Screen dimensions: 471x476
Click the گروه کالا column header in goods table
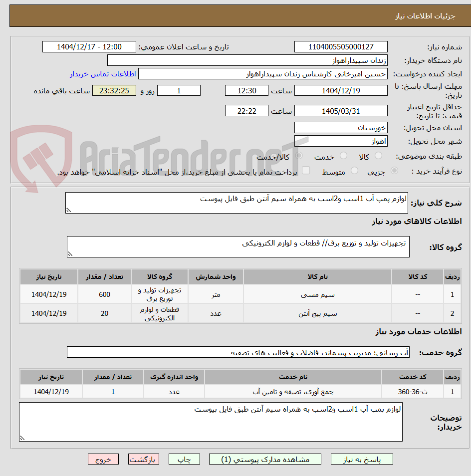(160, 276)
